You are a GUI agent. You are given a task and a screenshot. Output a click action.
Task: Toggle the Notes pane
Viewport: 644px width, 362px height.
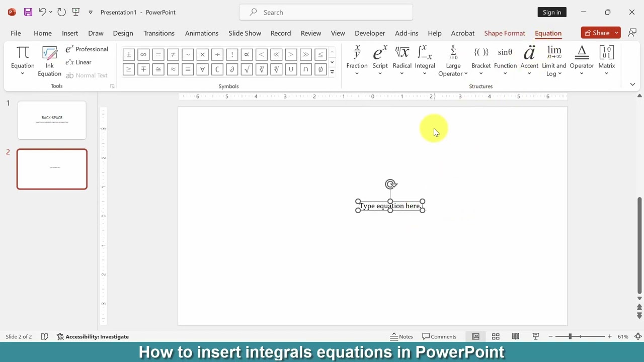click(x=401, y=336)
